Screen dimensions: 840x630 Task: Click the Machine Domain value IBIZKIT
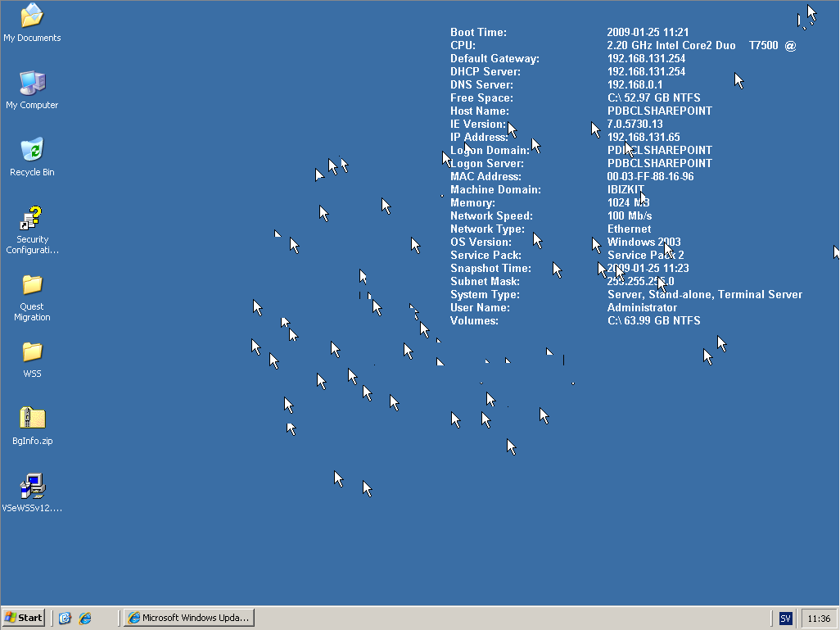point(625,190)
